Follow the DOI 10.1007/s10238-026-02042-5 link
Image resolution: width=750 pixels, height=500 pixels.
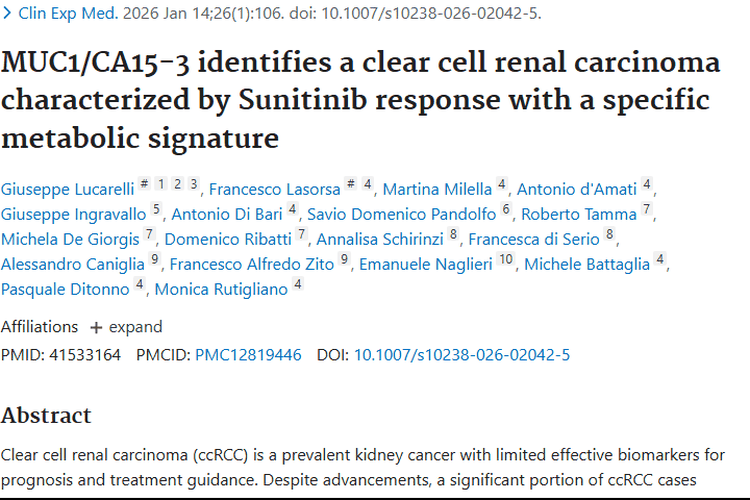coord(462,355)
